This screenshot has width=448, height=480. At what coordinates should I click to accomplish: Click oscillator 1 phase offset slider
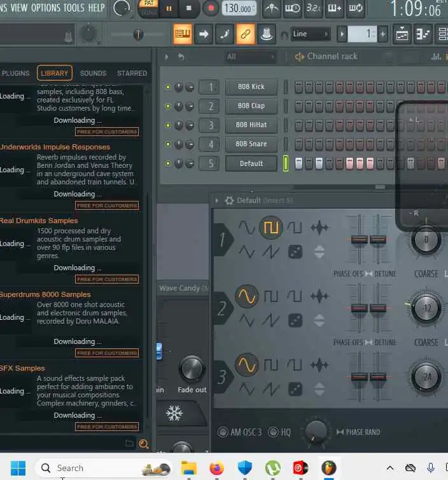click(359, 240)
